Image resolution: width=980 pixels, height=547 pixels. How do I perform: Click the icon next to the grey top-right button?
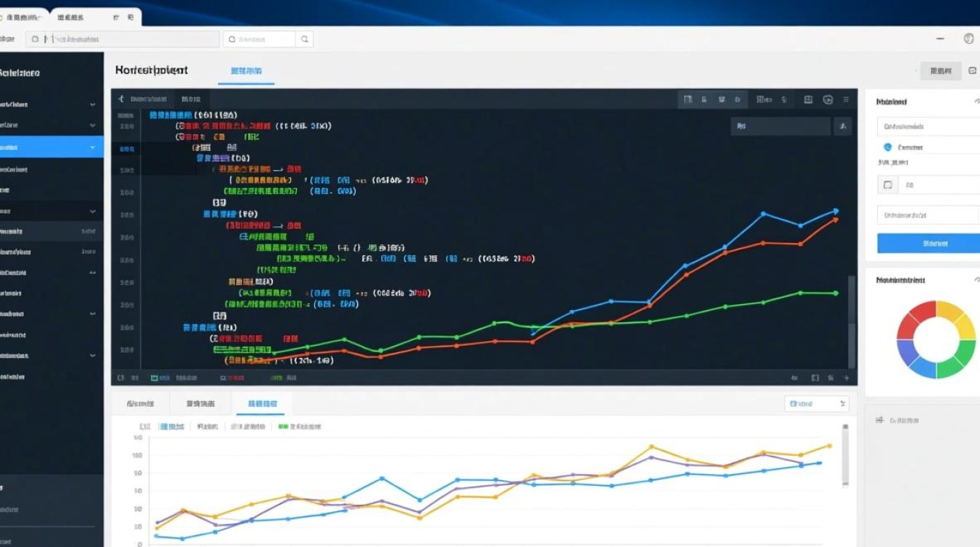(972, 71)
